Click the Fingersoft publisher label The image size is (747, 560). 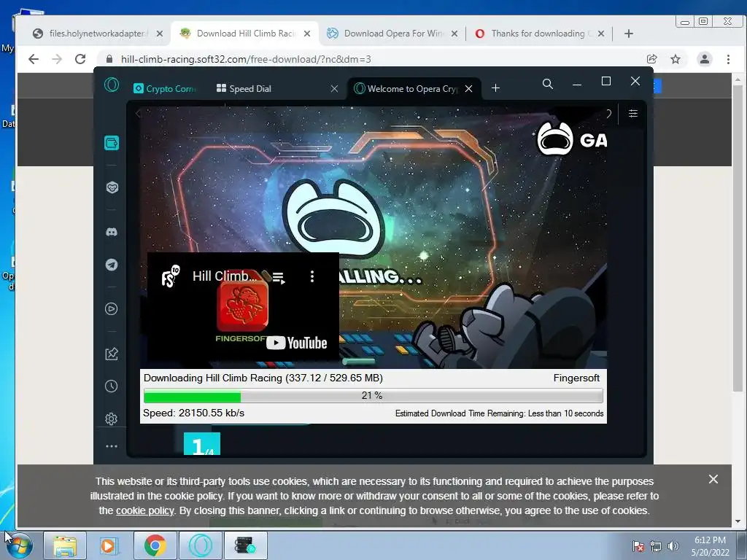576,378
